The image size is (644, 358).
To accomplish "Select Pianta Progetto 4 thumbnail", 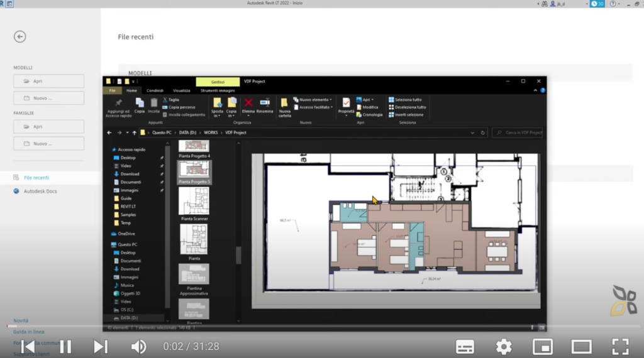I will click(194, 149).
